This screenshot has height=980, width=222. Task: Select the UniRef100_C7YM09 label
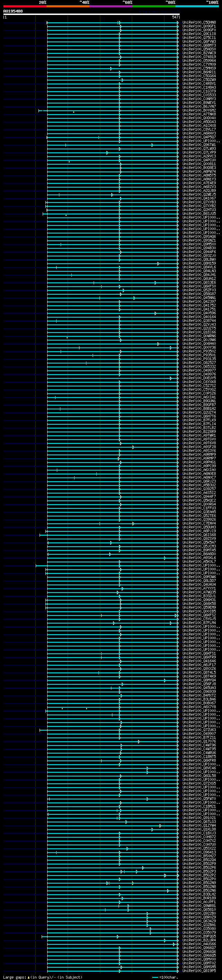pyautogui.click(x=199, y=64)
